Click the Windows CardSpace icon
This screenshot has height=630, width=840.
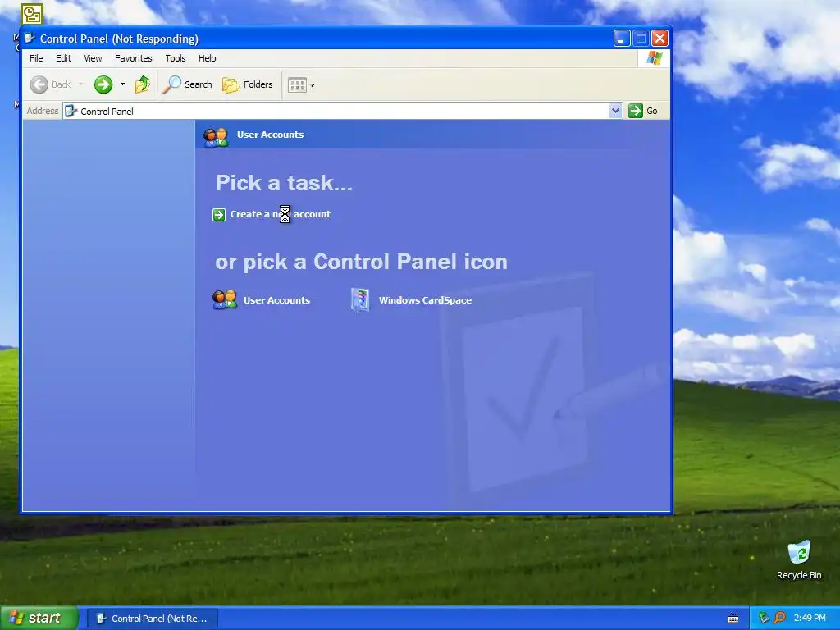pyautogui.click(x=360, y=300)
